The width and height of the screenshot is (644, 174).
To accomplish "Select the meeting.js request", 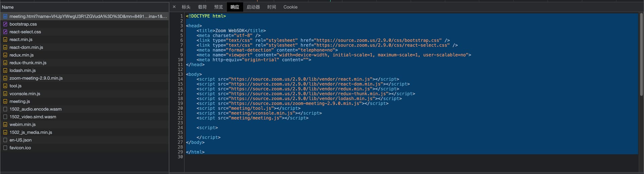I will [x=85, y=101].
